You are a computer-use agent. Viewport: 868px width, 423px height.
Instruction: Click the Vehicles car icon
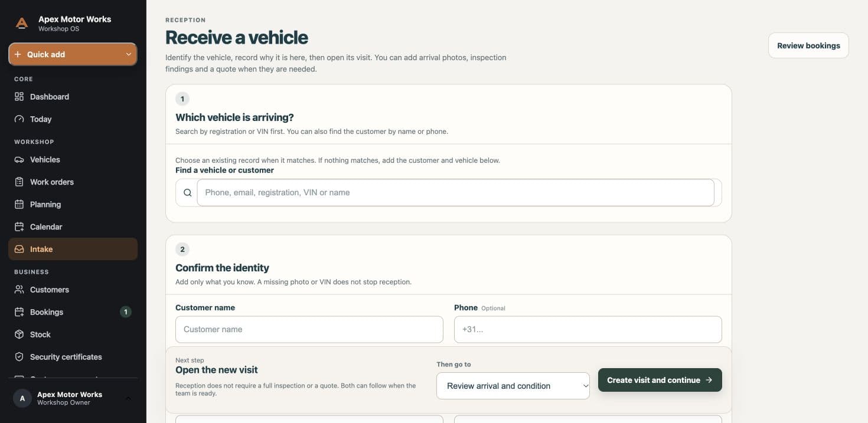point(19,160)
